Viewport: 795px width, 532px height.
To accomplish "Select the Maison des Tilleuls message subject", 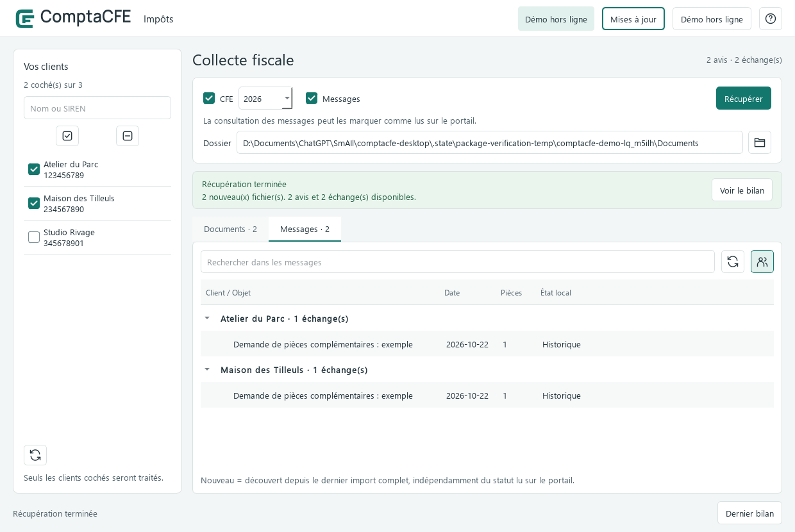I will [x=323, y=395].
